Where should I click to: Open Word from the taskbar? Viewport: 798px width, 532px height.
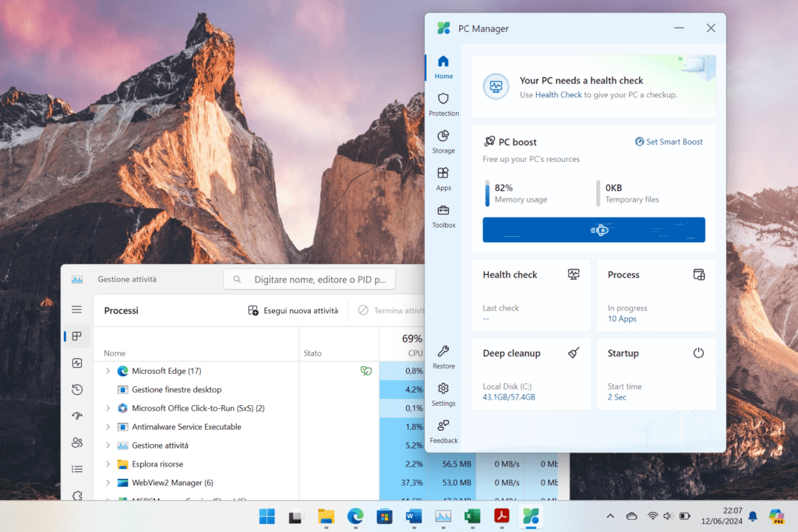point(414,516)
